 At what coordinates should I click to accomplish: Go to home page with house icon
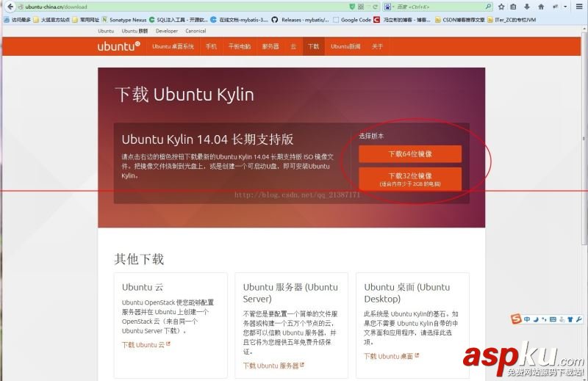(x=541, y=7)
